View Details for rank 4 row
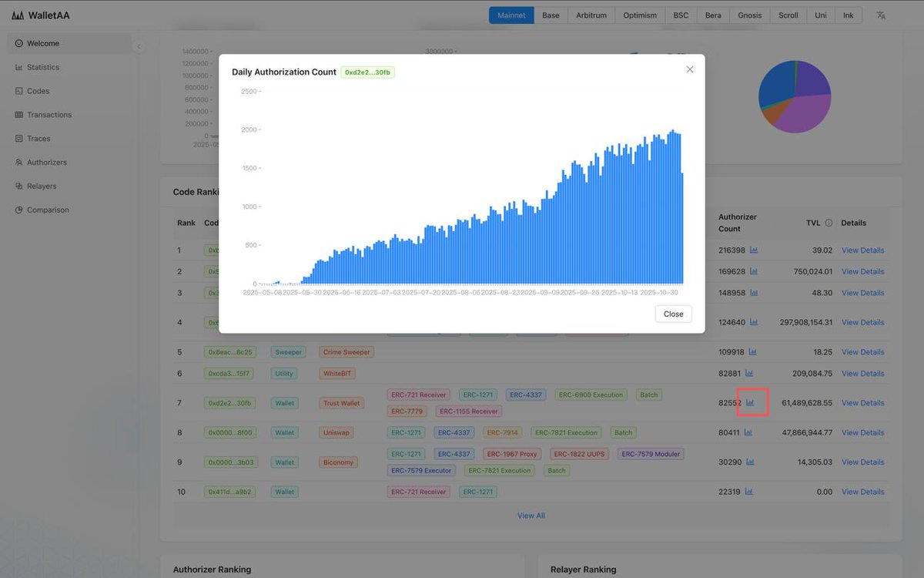924x578 pixels. 862,322
